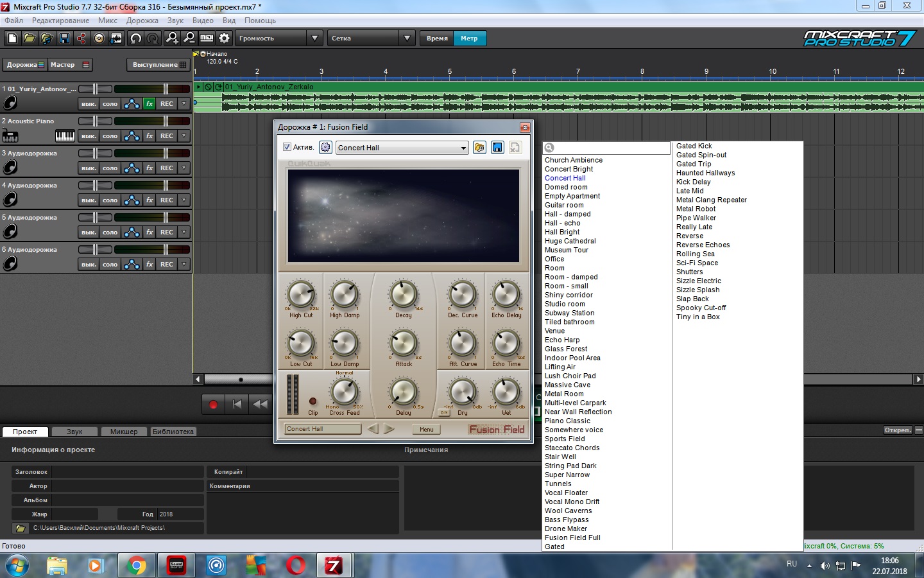The height and width of the screenshot is (578, 924).
Task: Expand the arm options arrow on track 1
Action: pyautogui.click(x=184, y=103)
